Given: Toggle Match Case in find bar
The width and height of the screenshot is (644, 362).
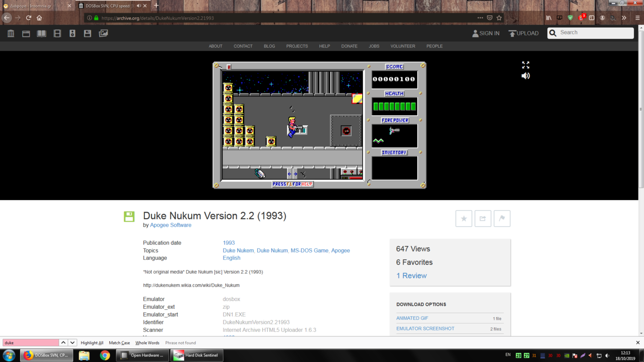Looking at the screenshot, I should tap(119, 343).
